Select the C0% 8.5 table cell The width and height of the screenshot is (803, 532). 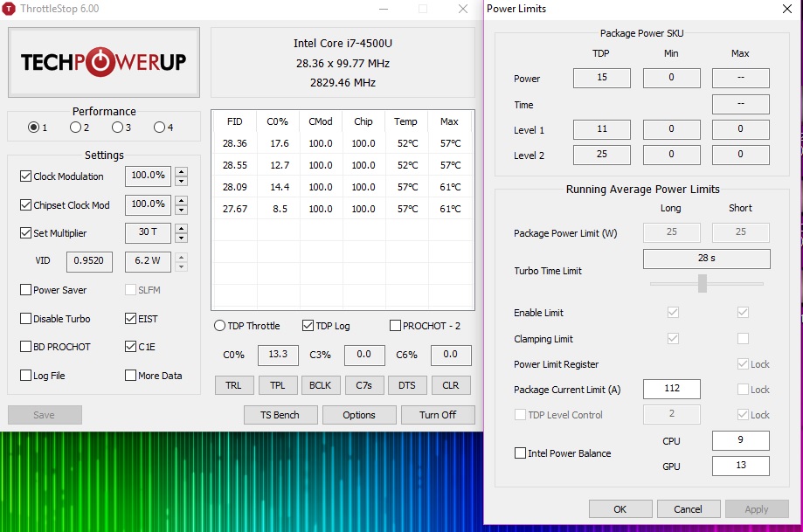(x=280, y=209)
